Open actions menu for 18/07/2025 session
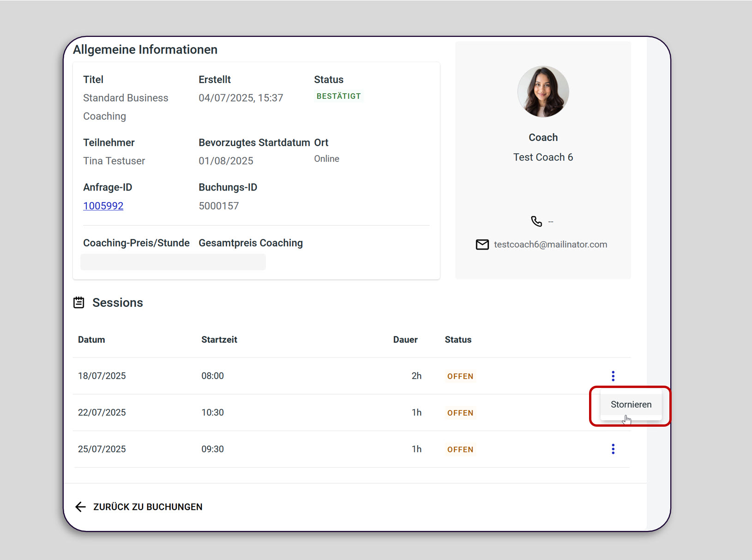Viewport: 752px width, 560px height. click(613, 376)
